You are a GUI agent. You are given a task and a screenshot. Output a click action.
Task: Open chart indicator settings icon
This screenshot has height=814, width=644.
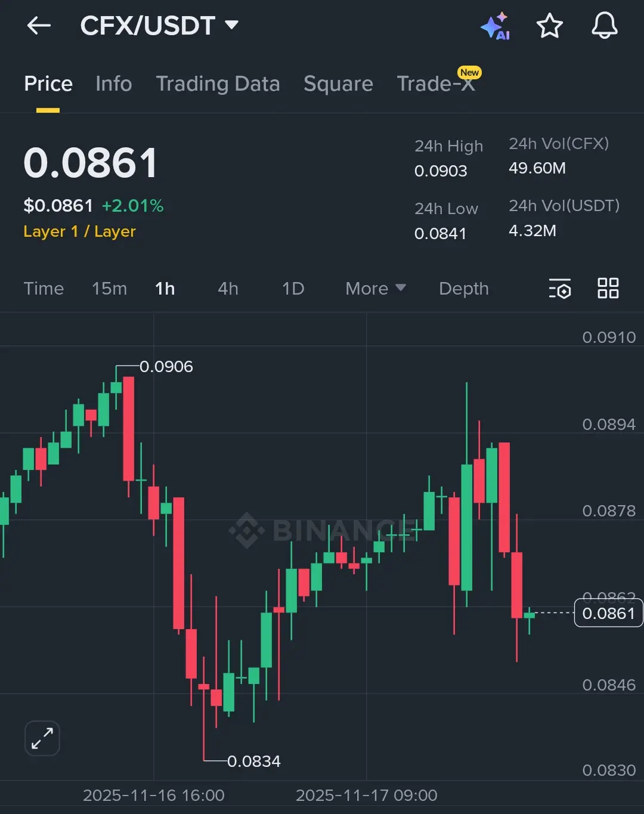(x=560, y=289)
